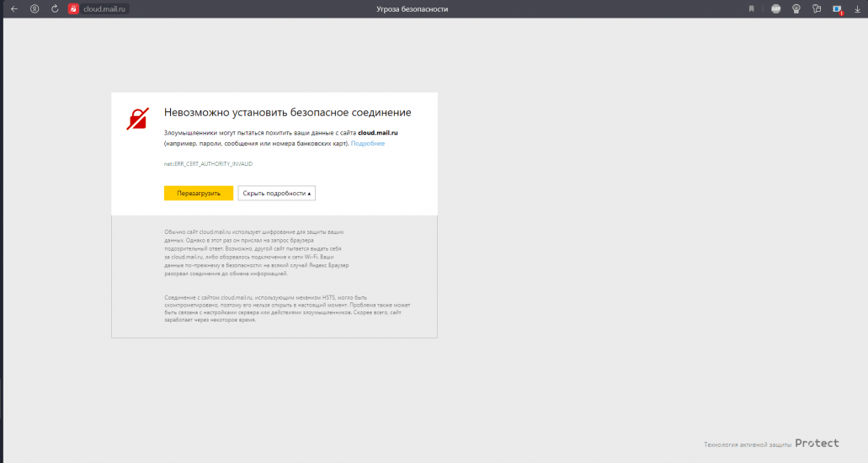Bookmark this page with the bookmark icon
The height and width of the screenshot is (463, 868).
click(x=751, y=8)
